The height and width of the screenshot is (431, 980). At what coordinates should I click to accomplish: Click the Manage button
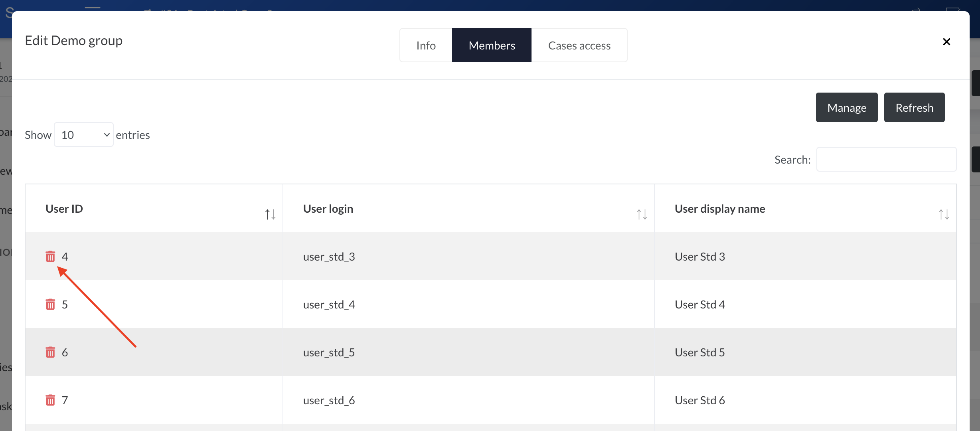847,107
